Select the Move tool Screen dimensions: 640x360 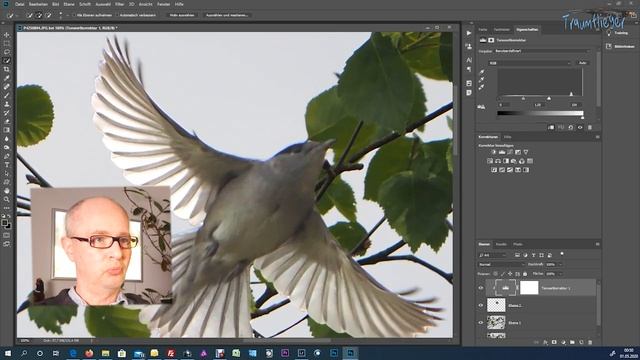[x=7, y=35]
